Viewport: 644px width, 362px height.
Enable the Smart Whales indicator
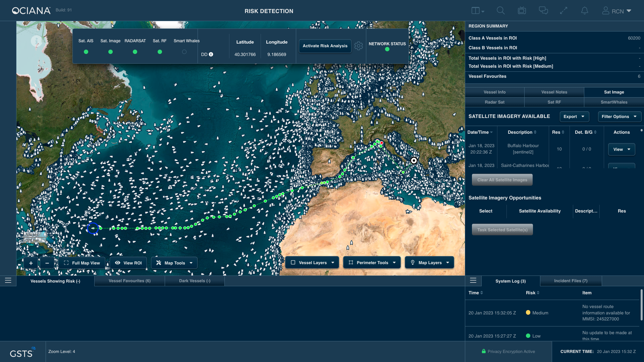184,52
